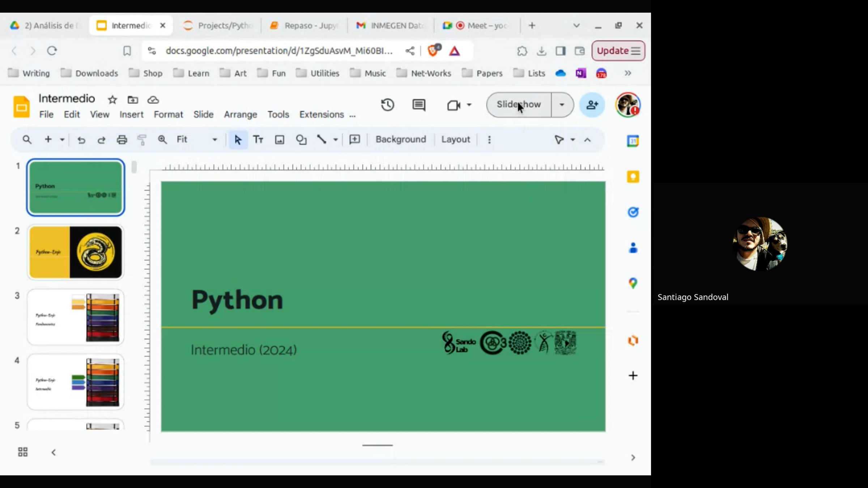This screenshot has height=488, width=868.
Task: Open the Fit zoom dropdown
Action: coord(214,140)
